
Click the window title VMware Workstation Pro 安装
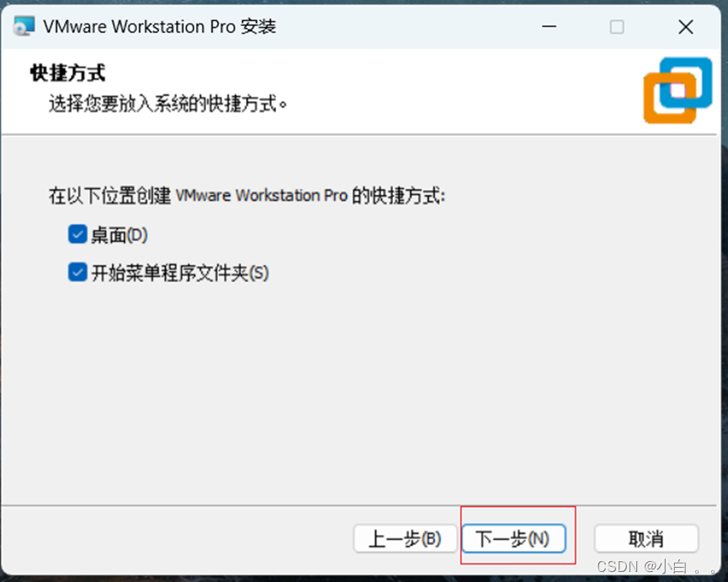160,26
